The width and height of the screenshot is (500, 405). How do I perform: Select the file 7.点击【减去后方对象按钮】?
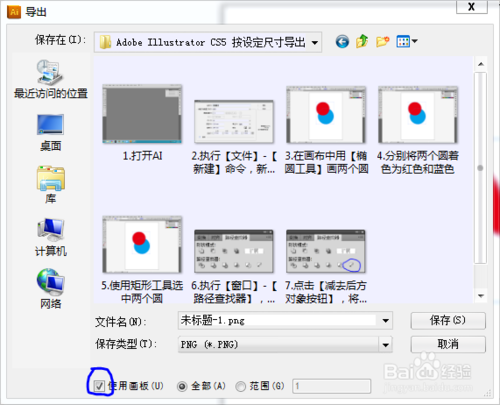coord(326,266)
